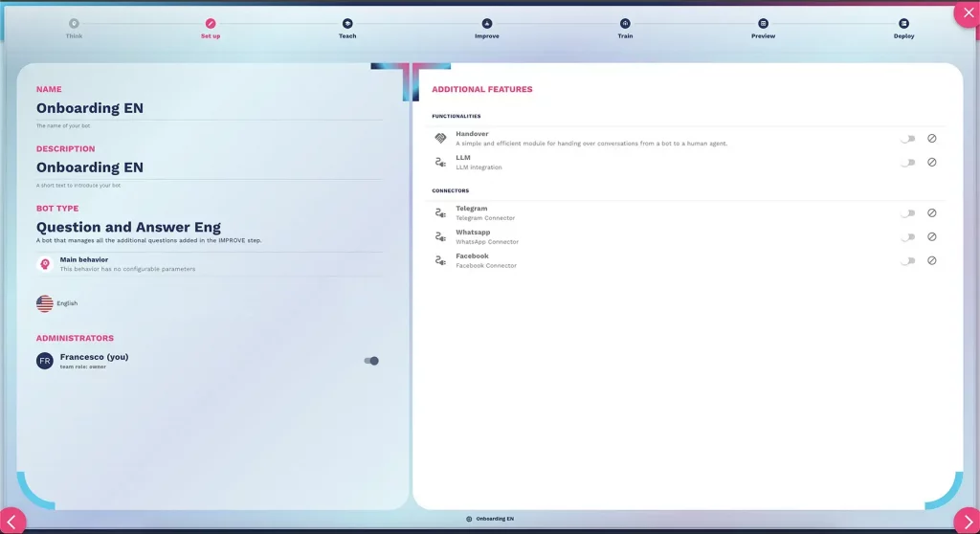
Task: Click the Set up tab label
Action: [211, 36]
